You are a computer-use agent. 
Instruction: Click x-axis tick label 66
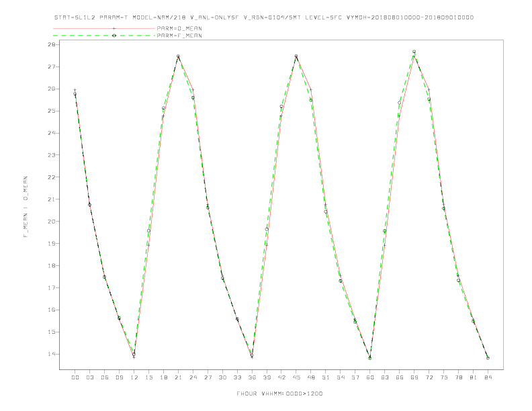click(400, 377)
